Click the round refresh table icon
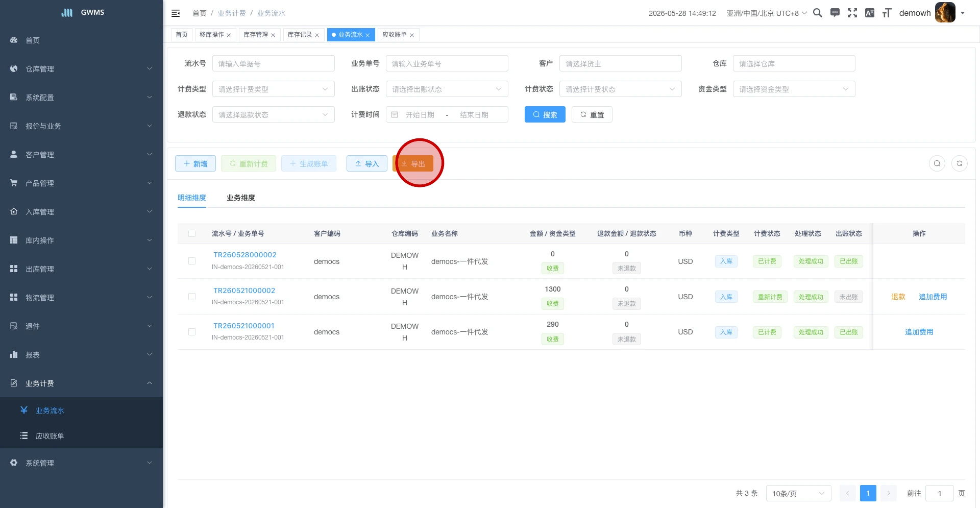The height and width of the screenshot is (508, 980). [x=960, y=163]
